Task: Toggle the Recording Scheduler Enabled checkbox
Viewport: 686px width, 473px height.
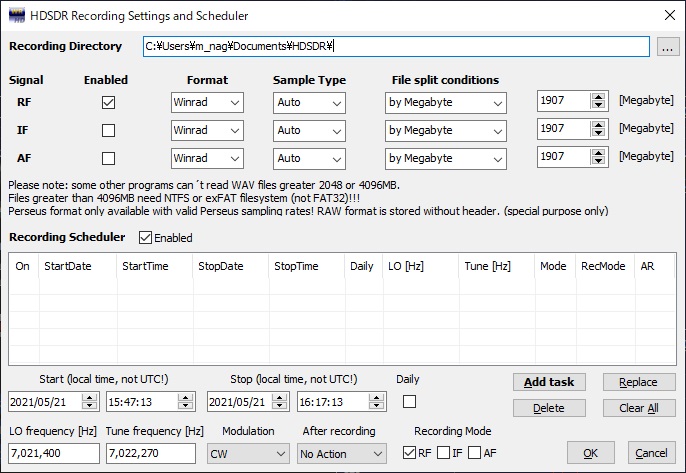Action: coord(145,238)
